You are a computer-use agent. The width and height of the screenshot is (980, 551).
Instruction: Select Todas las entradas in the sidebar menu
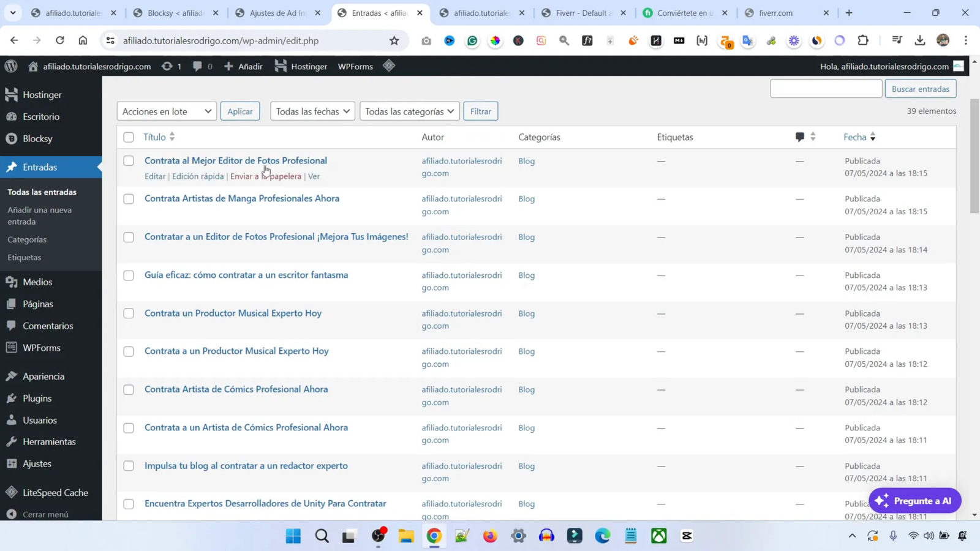(42, 192)
